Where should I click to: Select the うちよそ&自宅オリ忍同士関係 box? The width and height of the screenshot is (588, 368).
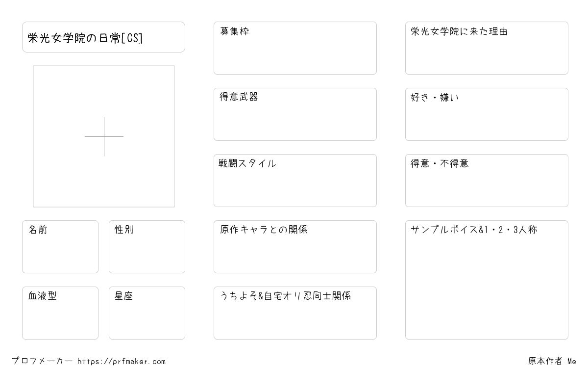click(x=295, y=313)
